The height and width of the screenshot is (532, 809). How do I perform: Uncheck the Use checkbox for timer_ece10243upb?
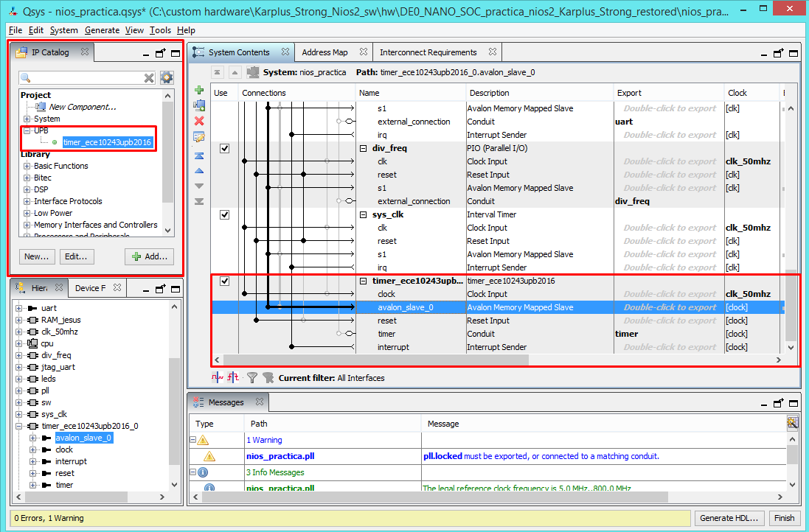tap(224, 281)
